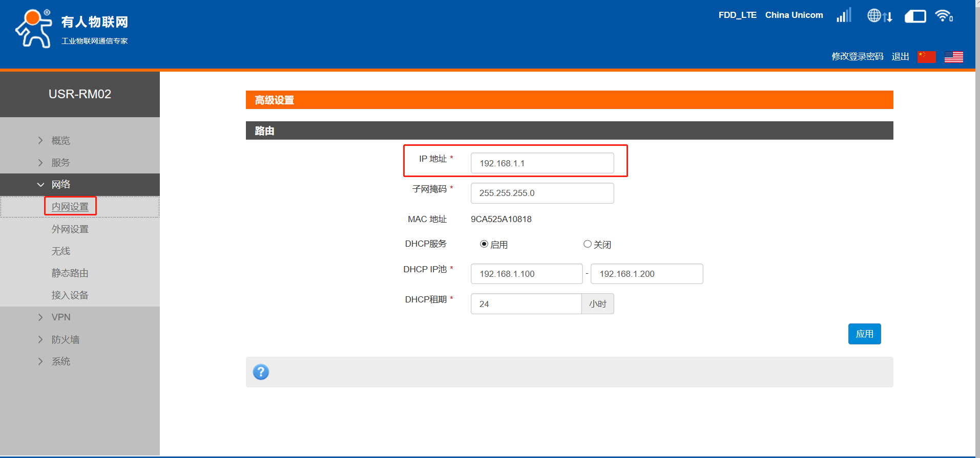The image size is (980, 458).
Task: Disable DHCP service with 关闭 radio
Action: (x=588, y=244)
